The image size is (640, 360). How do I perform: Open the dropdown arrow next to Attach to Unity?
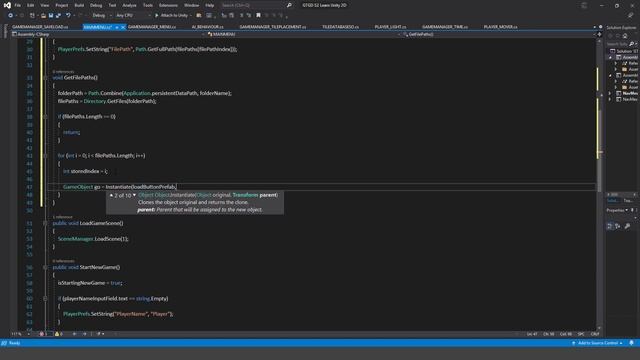point(191,16)
